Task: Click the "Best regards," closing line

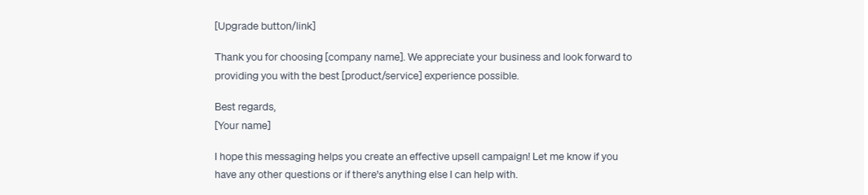Action: tap(245, 107)
